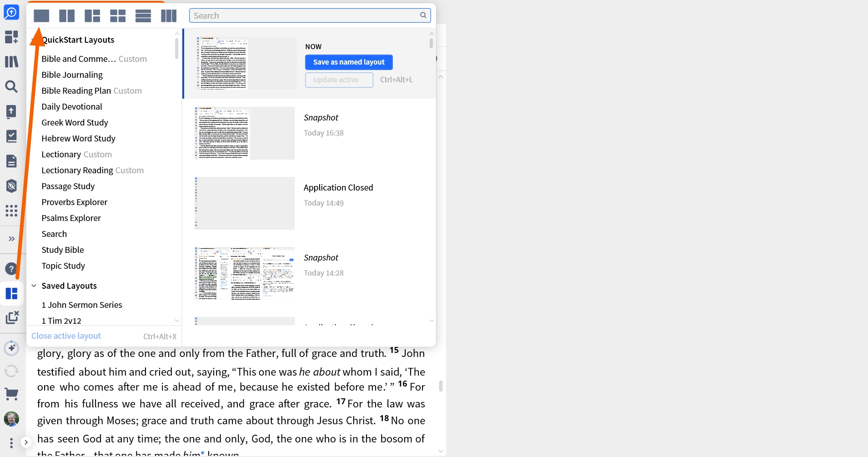The height and width of the screenshot is (457, 868).
Task: Select the single-panel layout icon
Action: [41, 16]
